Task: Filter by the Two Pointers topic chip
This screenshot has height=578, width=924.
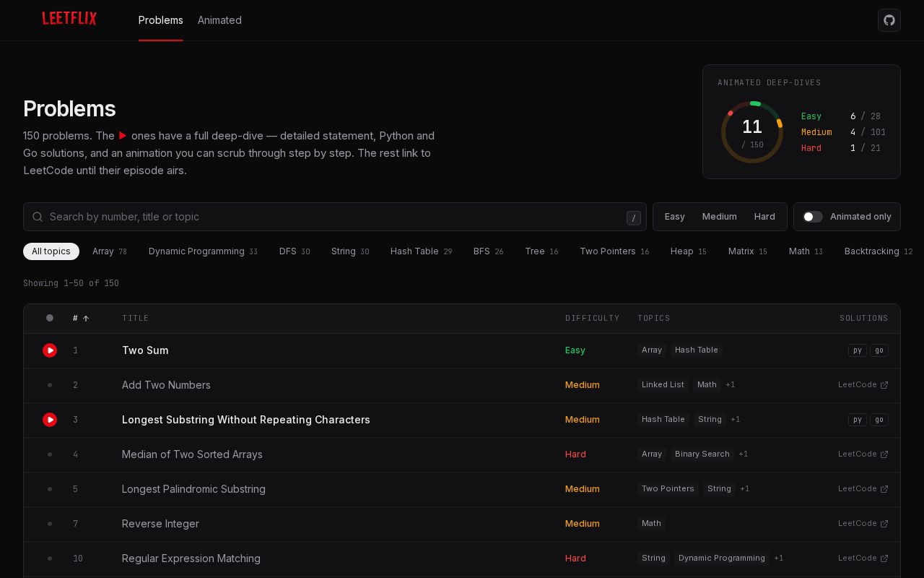Action: point(614,251)
